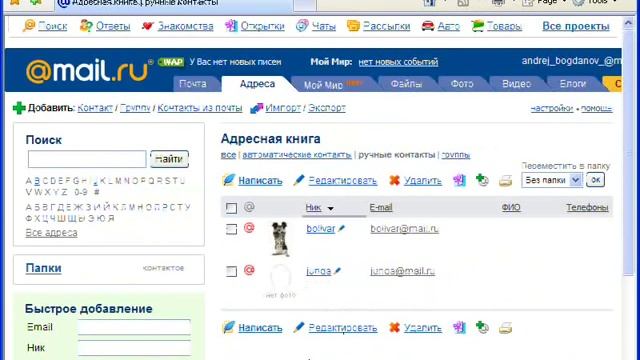This screenshot has width=640, height=360.
Task: Click the bolivar dog photo thumbnail
Action: [280, 239]
